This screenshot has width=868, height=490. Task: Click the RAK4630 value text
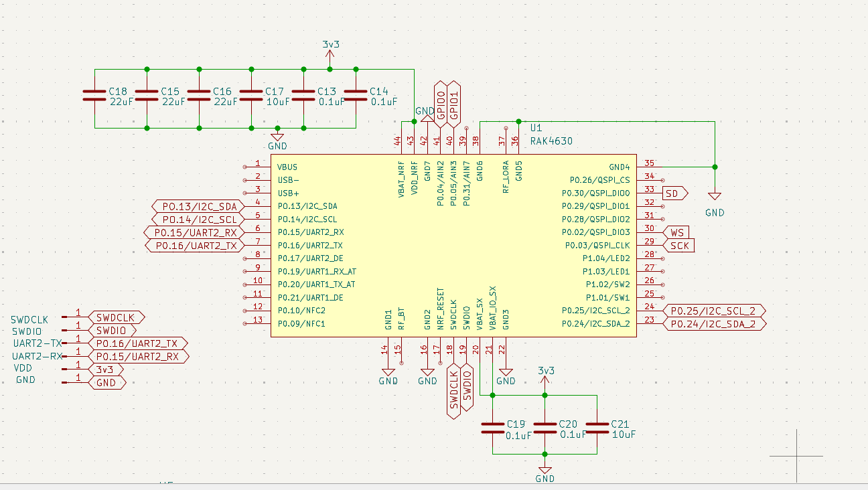click(x=551, y=141)
